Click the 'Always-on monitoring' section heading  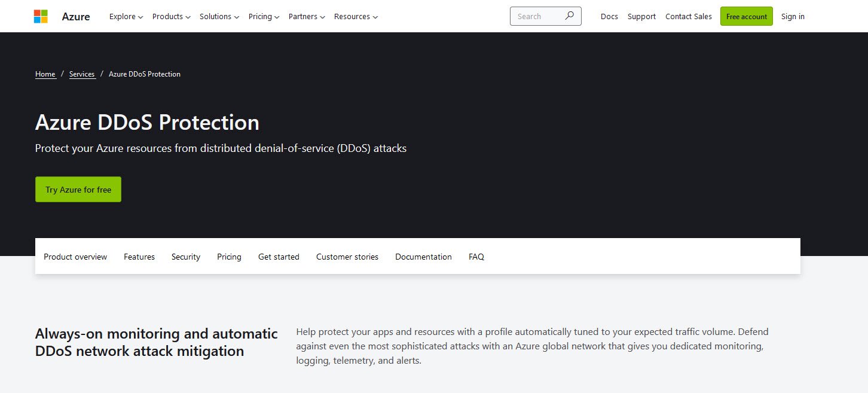[157, 342]
